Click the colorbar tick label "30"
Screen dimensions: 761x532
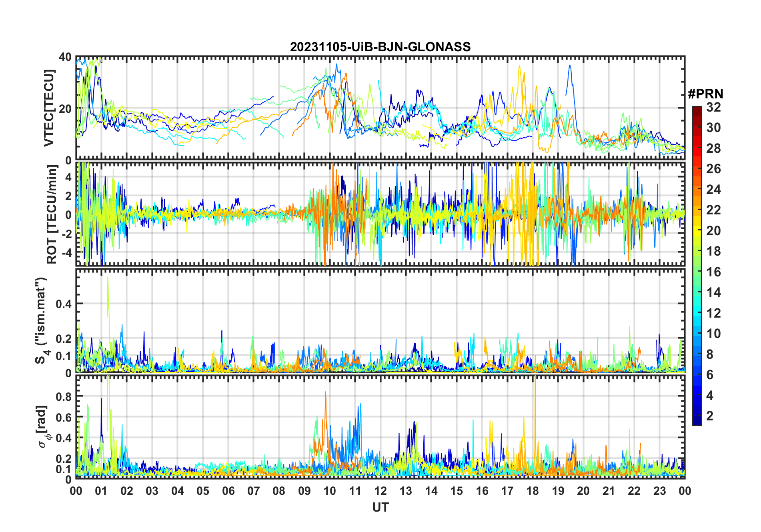point(713,128)
